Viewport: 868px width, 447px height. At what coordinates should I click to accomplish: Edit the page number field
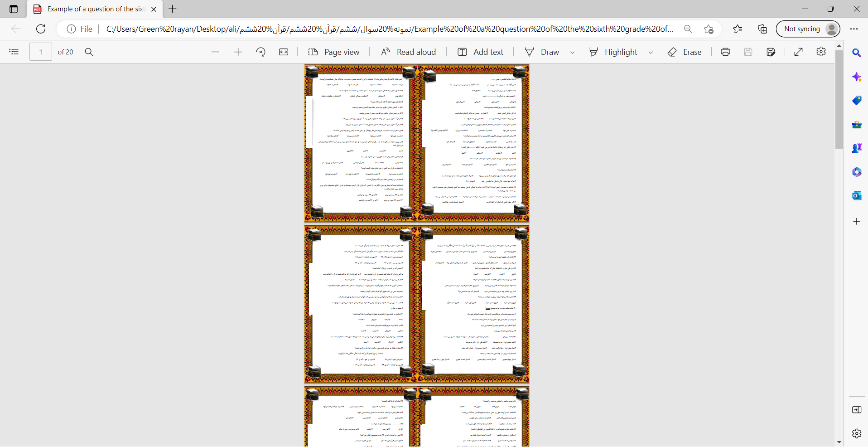[41, 52]
